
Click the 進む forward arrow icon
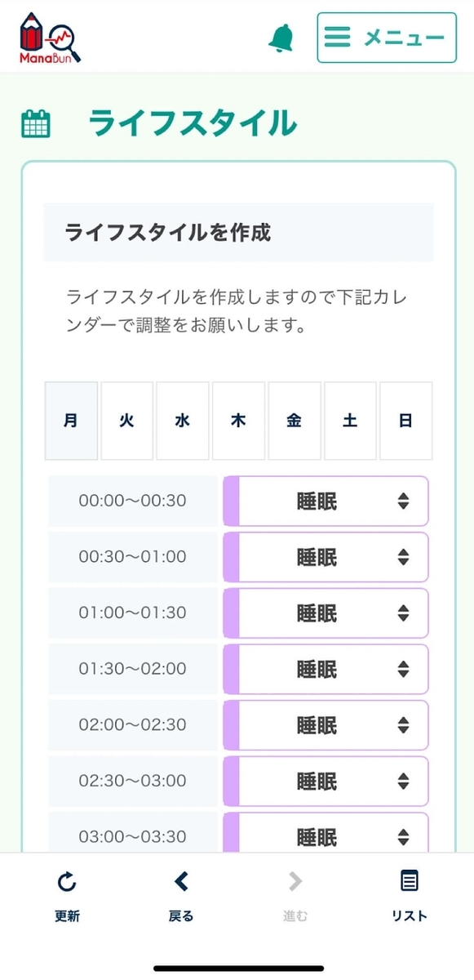coord(294,880)
